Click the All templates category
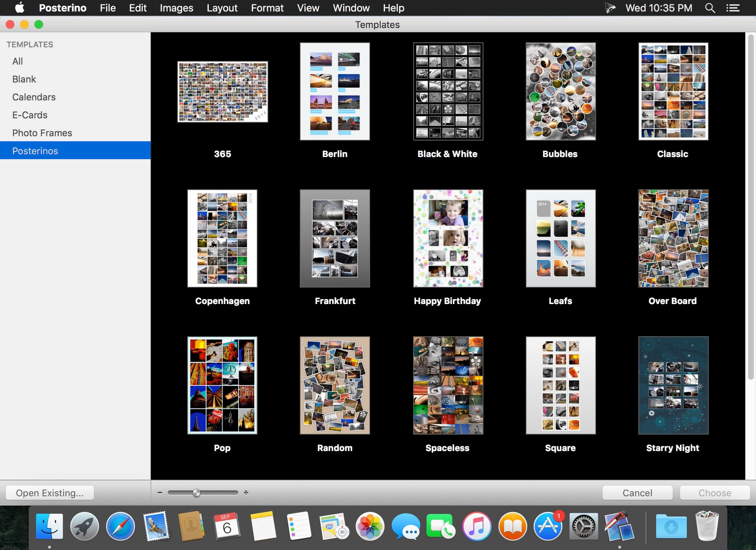 pos(18,61)
